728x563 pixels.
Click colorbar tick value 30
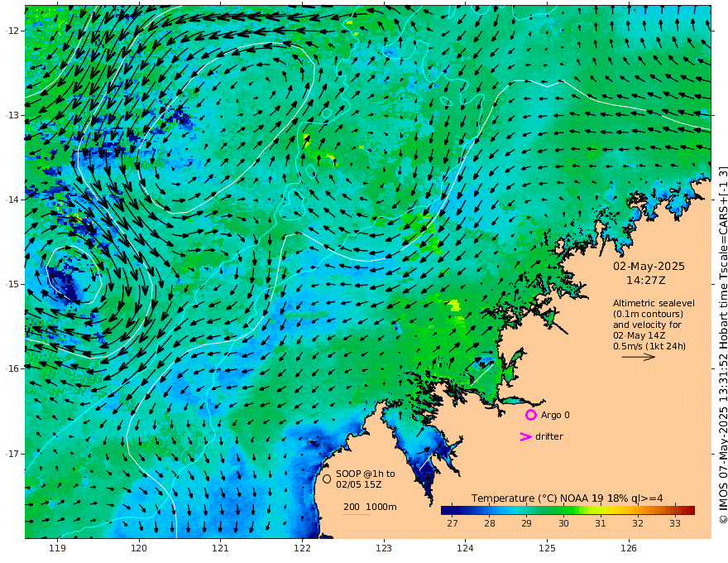563,523
